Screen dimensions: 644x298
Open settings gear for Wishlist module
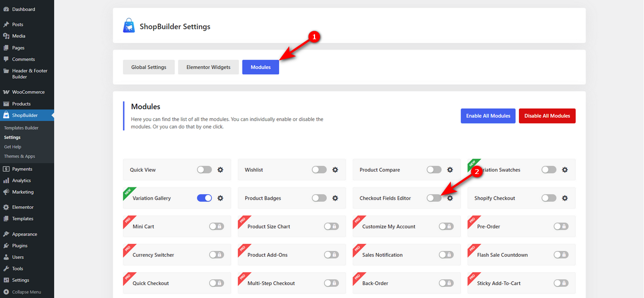click(x=335, y=170)
